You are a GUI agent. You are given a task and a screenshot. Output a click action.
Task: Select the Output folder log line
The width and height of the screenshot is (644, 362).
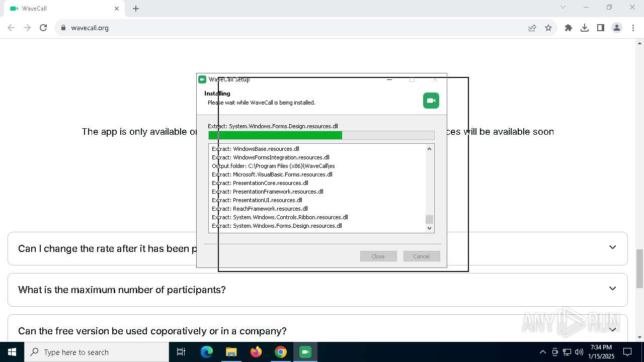coord(273,166)
